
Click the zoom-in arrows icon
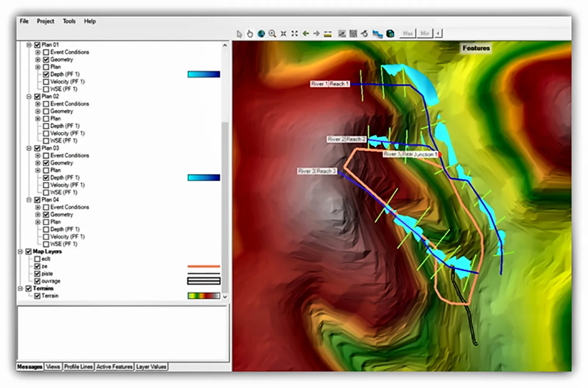click(283, 34)
